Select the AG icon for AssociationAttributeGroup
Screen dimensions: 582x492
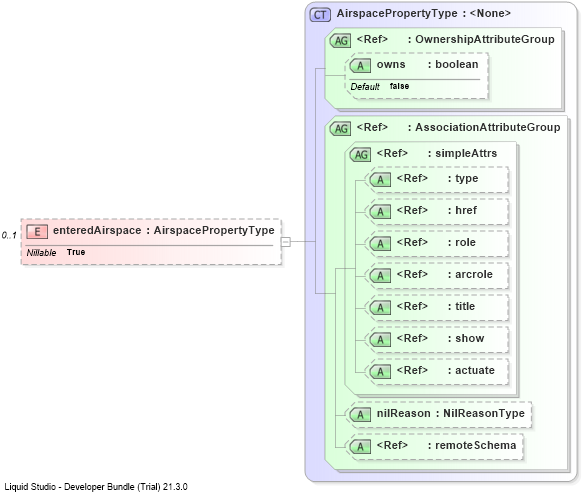[x=340, y=129]
